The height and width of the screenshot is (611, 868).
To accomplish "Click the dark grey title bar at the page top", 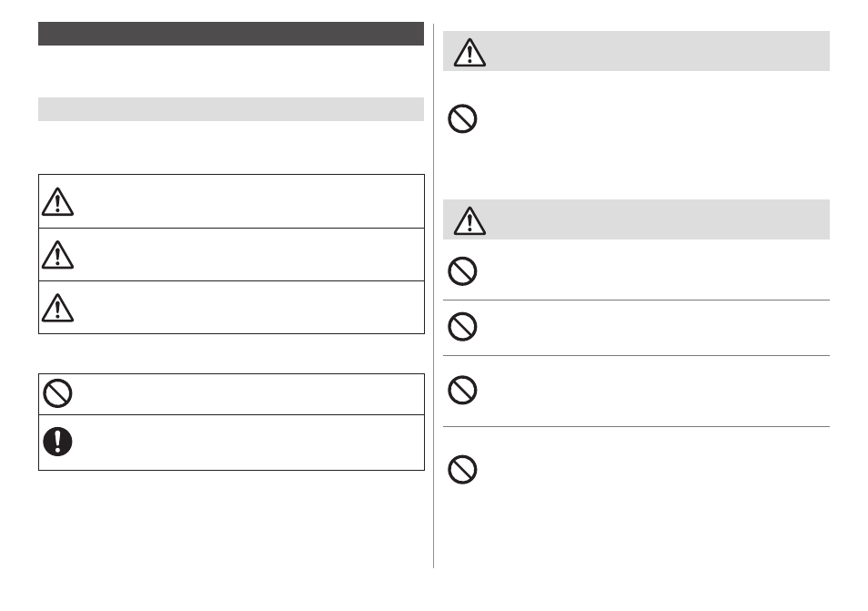I will pyautogui.click(x=231, y=34).
